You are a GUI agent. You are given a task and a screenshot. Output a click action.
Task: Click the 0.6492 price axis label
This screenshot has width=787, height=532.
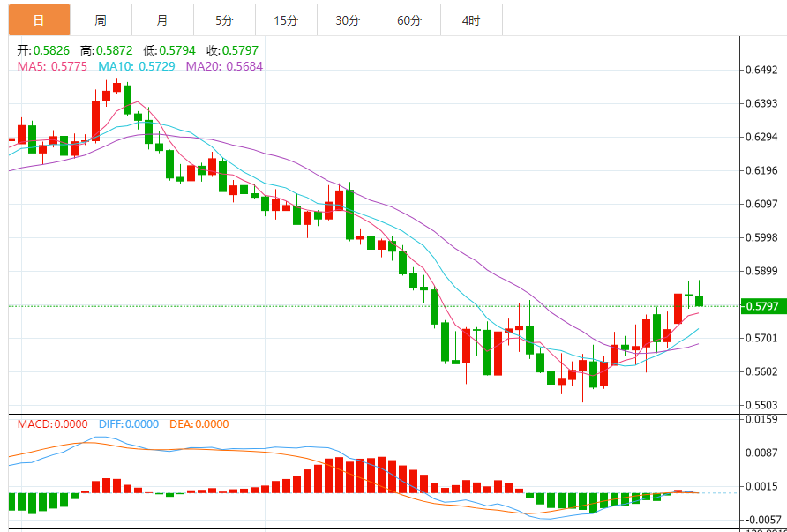(x=761, y=71)
